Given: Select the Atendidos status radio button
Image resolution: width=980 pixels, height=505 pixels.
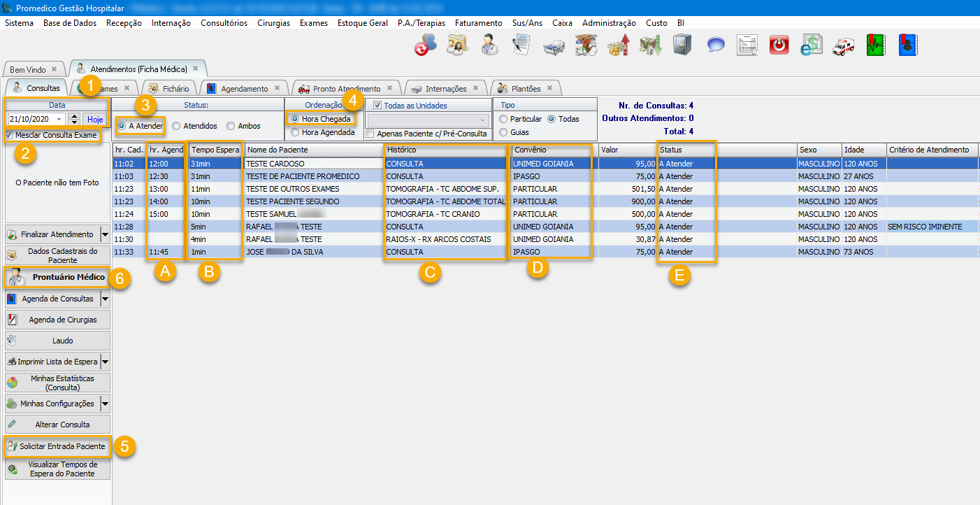Looking at the screenshot, I should (x=177, y=126).
